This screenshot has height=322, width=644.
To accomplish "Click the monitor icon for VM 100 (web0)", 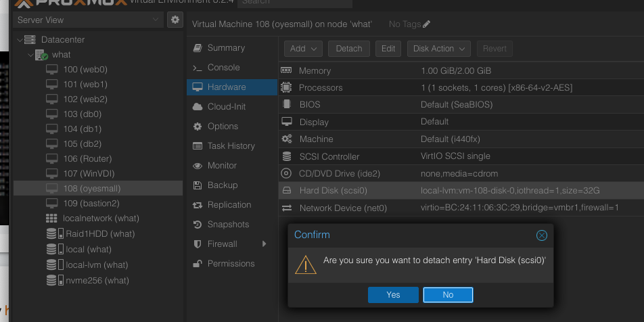I will (x=51, y=70).
